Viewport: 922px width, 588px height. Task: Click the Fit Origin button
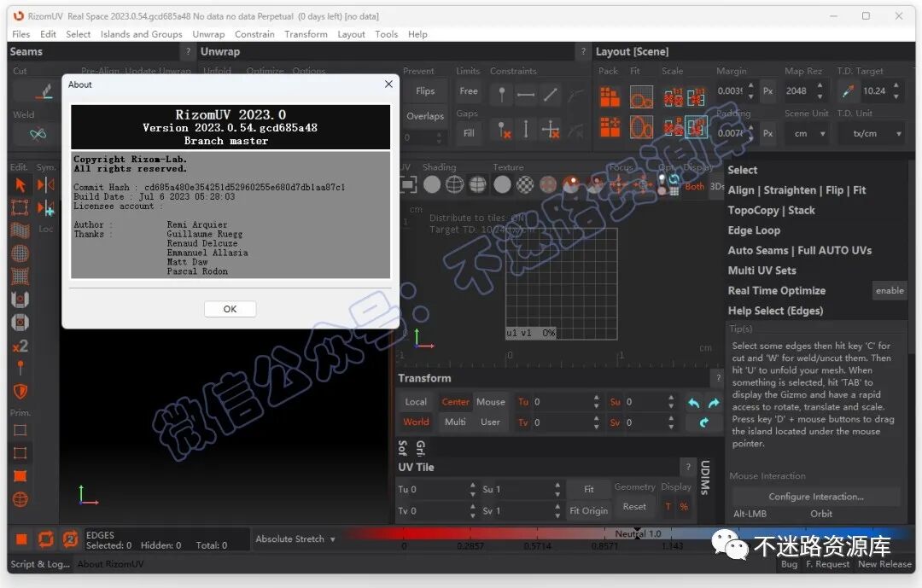pyautogui.click(x=588, y=511)
